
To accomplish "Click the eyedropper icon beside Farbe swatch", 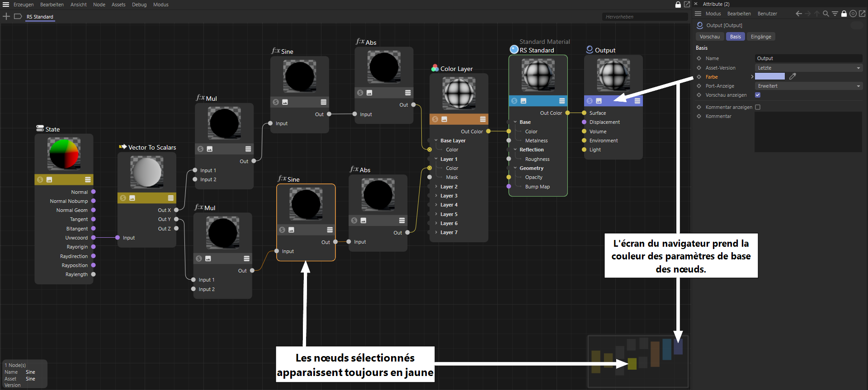I will [793, 77].
